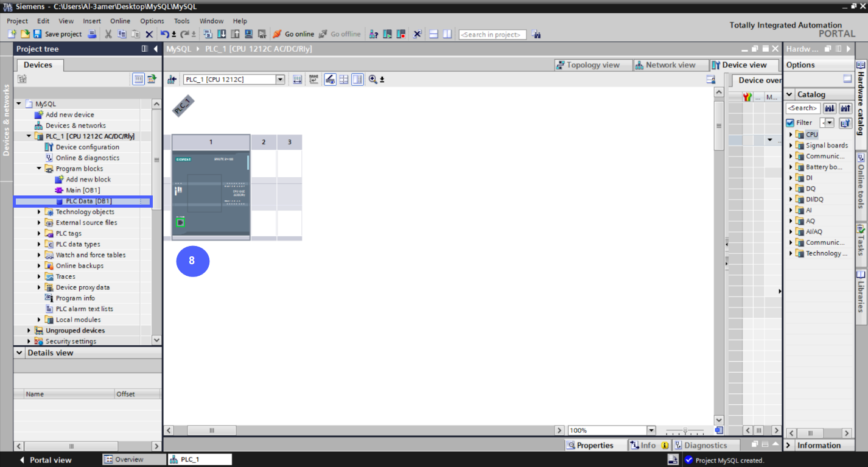Collapse the Program blocks folder

tap(39, 169)
